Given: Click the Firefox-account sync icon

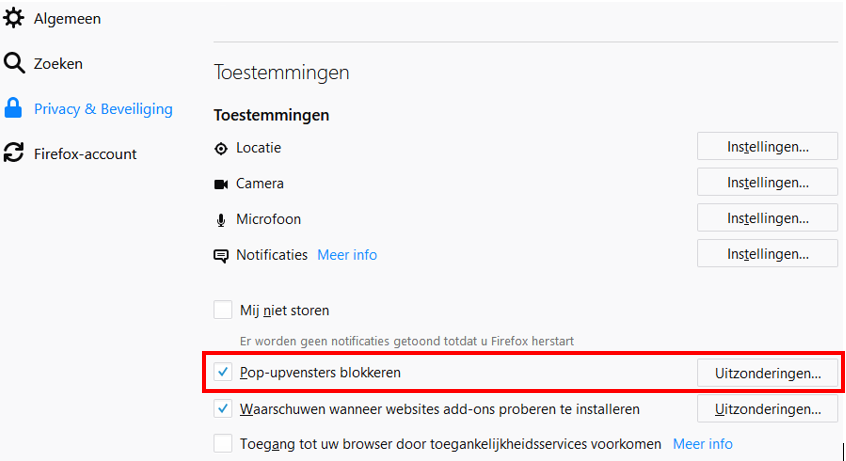Looking at the screenshot, I should click(14, 153).
